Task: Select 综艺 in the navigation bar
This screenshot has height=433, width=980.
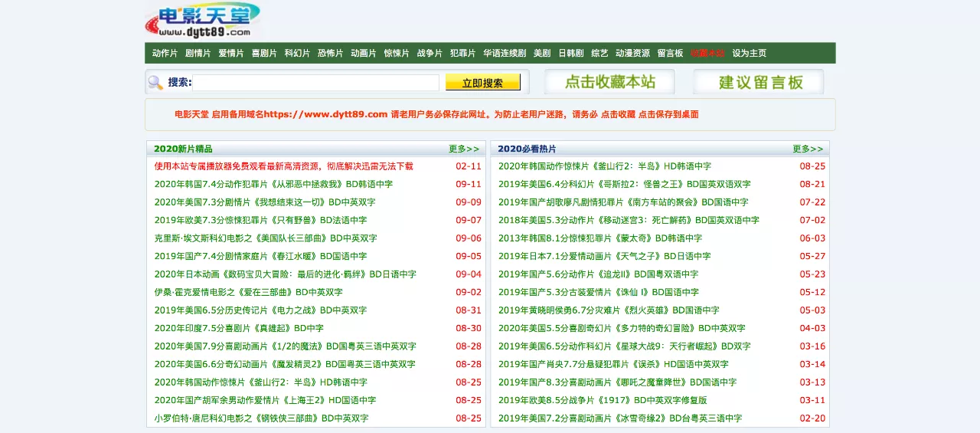Action: (x=599, y=53)
